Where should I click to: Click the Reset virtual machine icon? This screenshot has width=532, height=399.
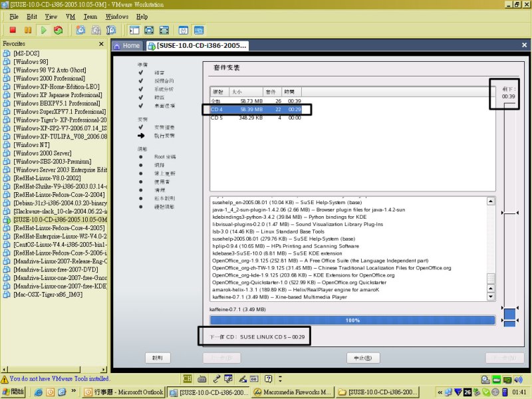tap(59, 30)
